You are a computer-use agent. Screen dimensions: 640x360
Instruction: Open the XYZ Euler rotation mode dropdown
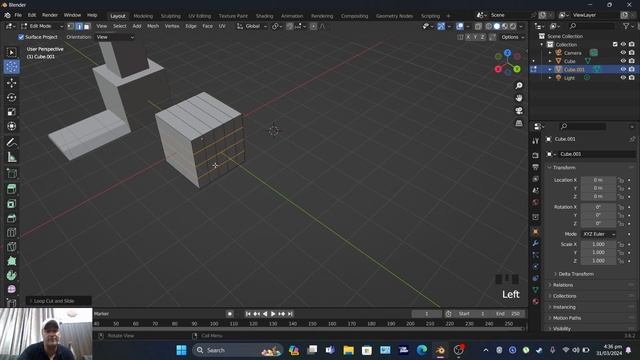598,234
